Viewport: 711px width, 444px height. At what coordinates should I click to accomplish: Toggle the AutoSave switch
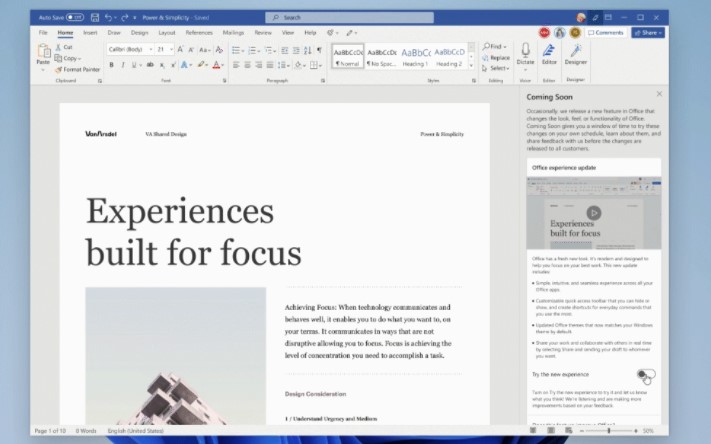click(75, 17)
